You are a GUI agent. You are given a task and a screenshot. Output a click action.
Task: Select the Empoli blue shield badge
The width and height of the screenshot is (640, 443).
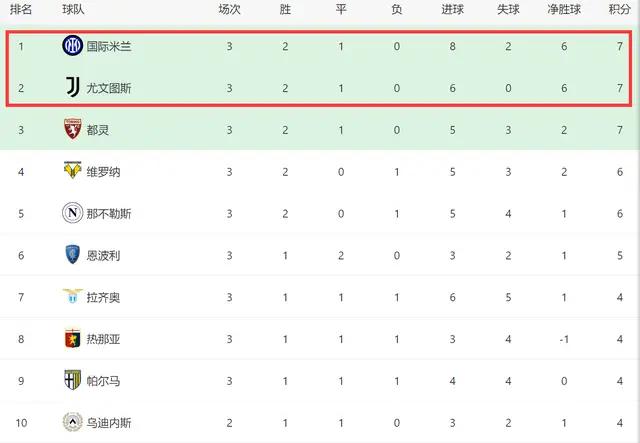(73, 254)
